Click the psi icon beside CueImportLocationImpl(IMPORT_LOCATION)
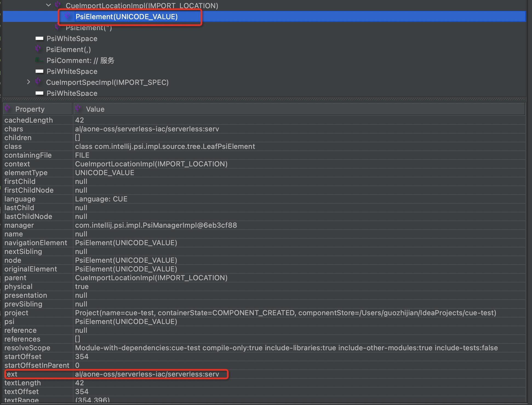The width and height of the screenshot is (532, 405). 58,5
